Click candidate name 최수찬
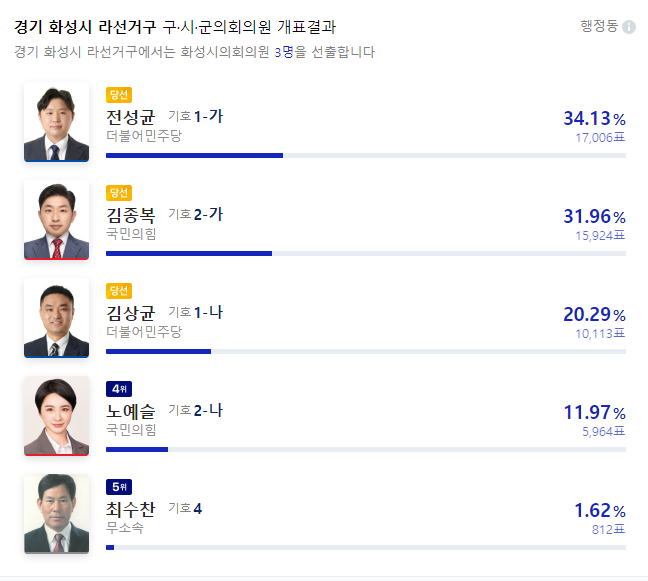This screenshot has width=648, height=581. coord(130,509)
